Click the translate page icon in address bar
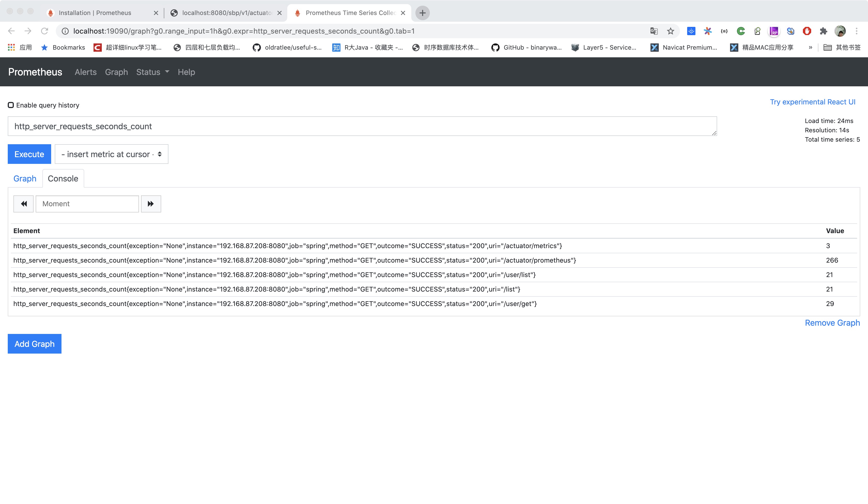Viewport: 868px width, 504px height. point(654,31)
